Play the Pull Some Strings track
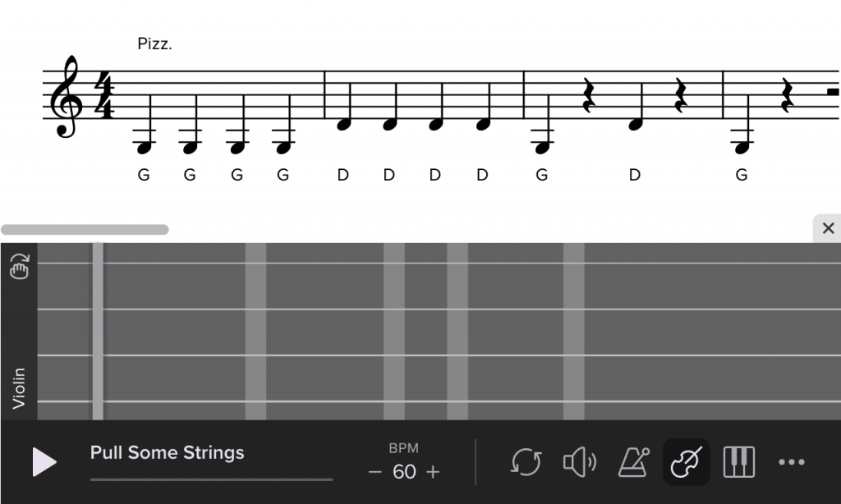Viewport: 841px width, 504px height. click(44, 461)
